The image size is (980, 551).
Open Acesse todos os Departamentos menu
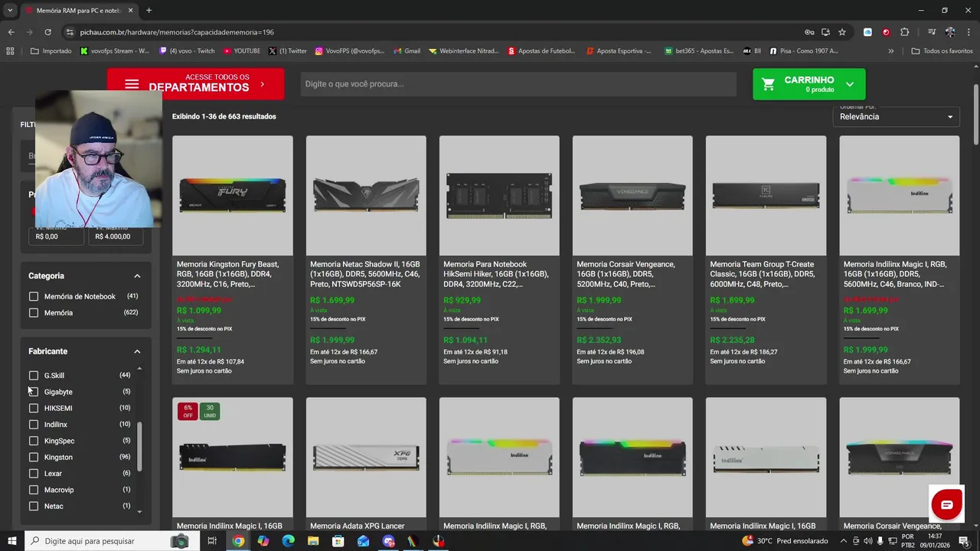click(x=195, y=84)
